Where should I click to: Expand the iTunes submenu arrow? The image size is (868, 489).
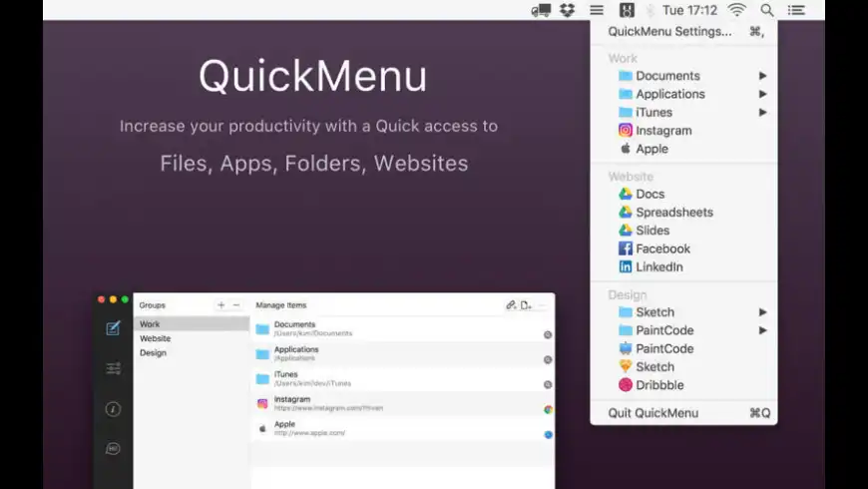click(x=763, y=113)
